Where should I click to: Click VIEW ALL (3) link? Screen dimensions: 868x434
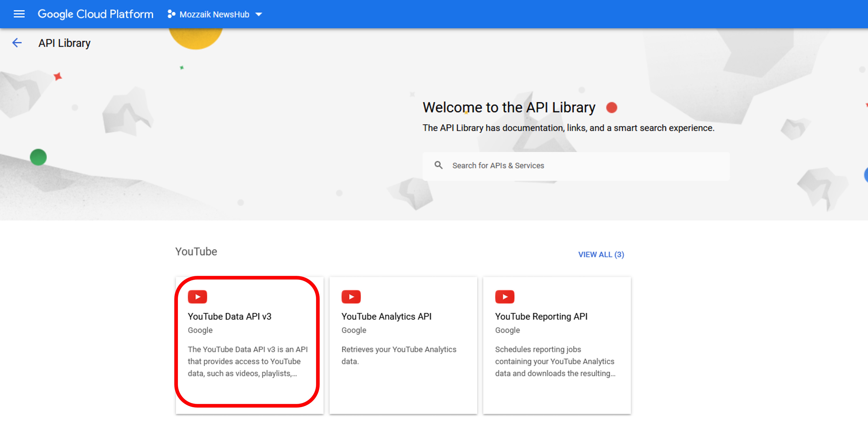coord(601,255)
